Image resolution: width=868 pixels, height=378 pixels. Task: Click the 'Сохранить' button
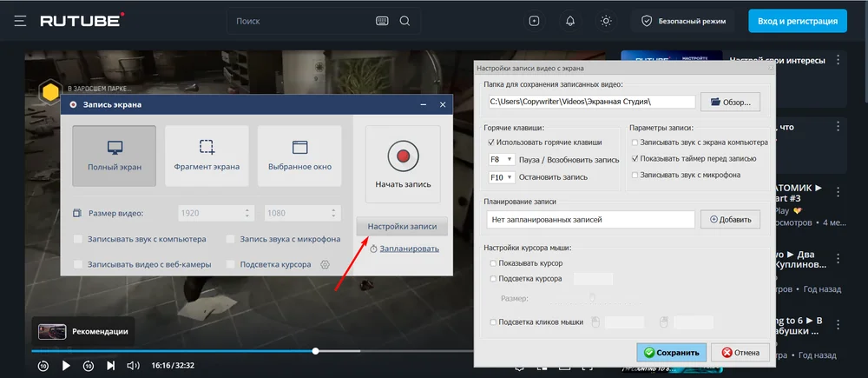671,353
